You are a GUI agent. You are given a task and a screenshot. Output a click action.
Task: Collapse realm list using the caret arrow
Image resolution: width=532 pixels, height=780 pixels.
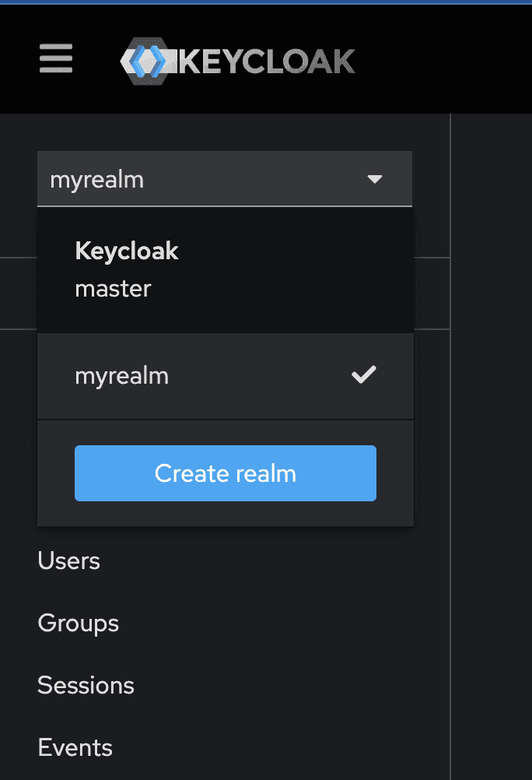pyautogui.click(x=375, y=180)
